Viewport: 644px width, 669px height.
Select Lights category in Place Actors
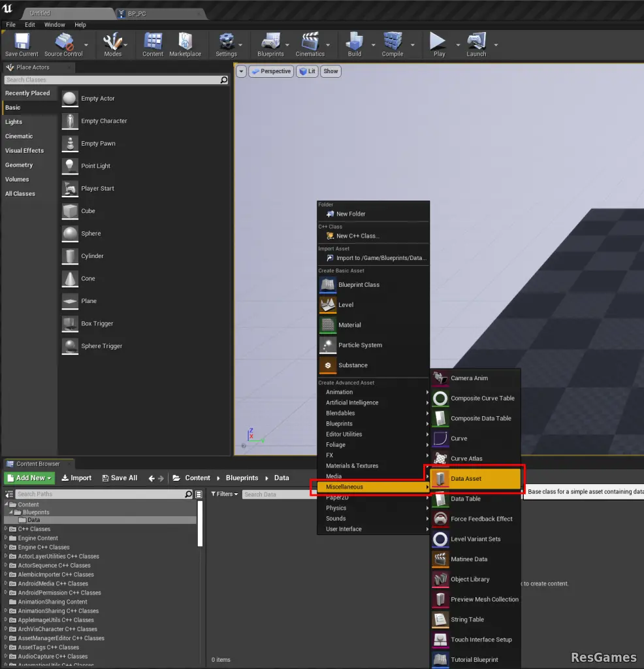[14, 122]
